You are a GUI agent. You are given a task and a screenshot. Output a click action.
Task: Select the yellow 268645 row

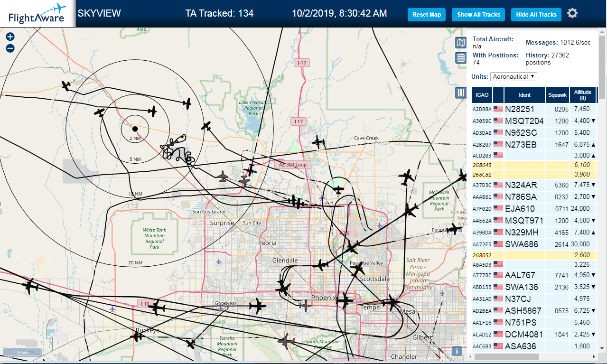[534, 165]
